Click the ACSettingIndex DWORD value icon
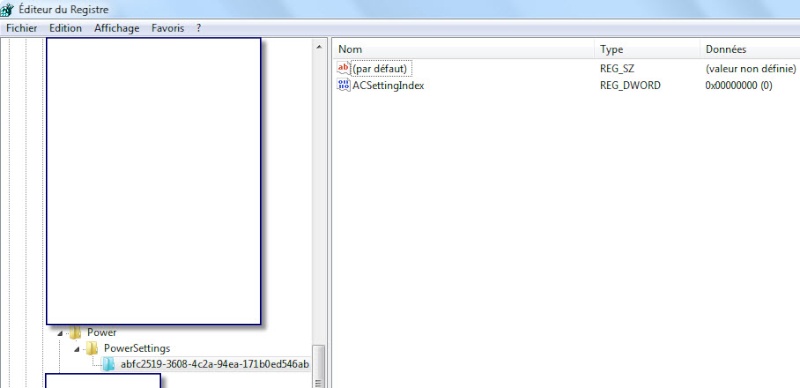This screenshot has width=800, height=388. 343,85
